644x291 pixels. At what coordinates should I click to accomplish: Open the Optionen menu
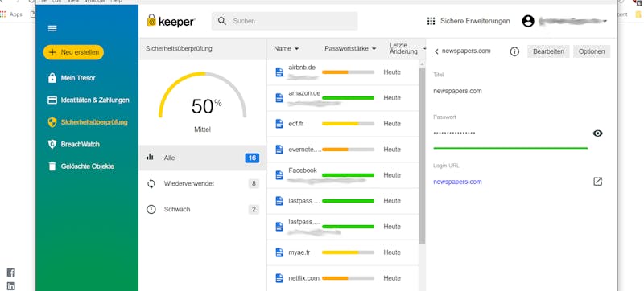592,51
